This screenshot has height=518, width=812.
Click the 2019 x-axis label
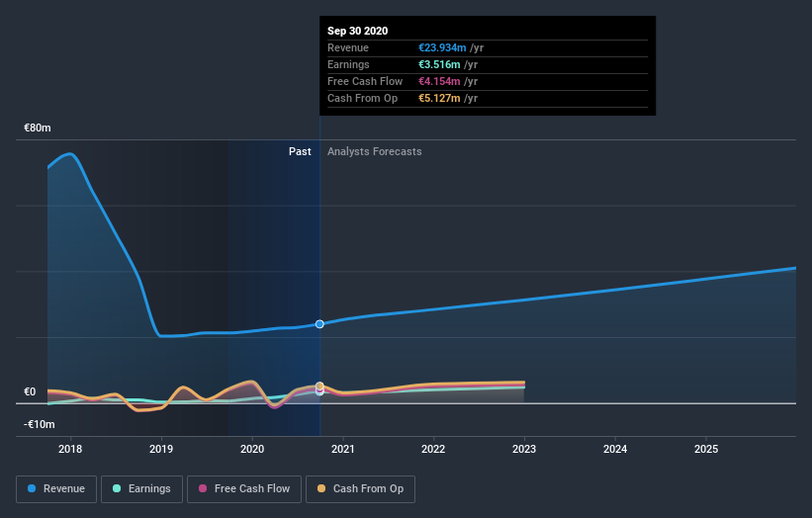click(x=161, y=449)
